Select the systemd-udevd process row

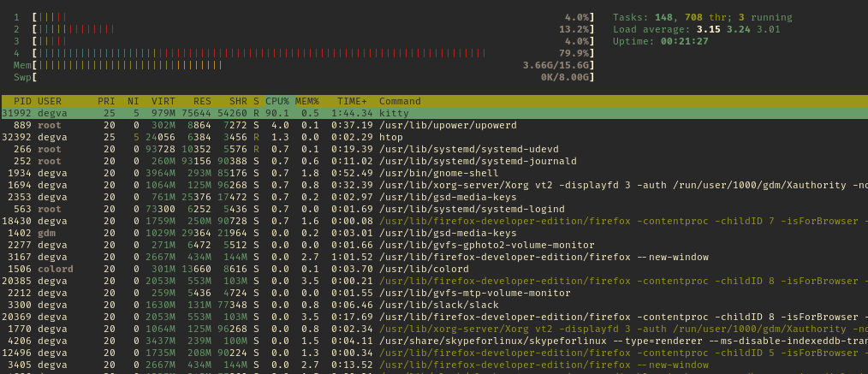tap(434, 150)
